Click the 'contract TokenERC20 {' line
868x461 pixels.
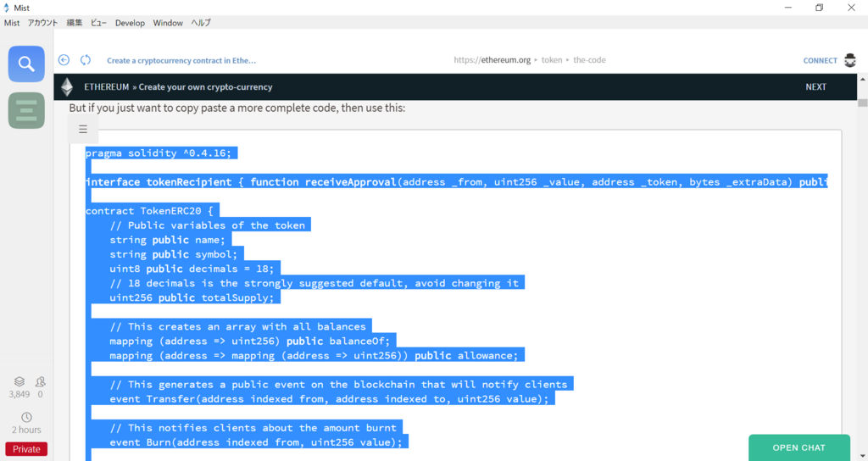[x=149, y=211]
